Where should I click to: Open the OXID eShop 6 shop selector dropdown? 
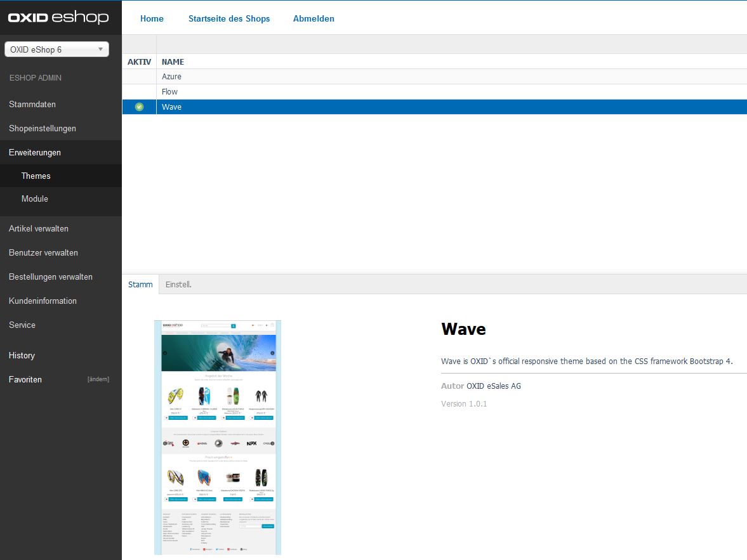(56, 49)
